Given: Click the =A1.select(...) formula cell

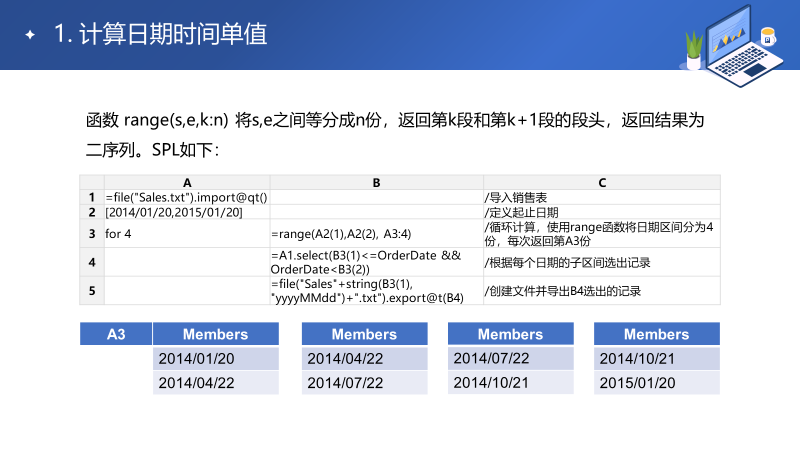Looking at the screenshot, I should point(377,262).
